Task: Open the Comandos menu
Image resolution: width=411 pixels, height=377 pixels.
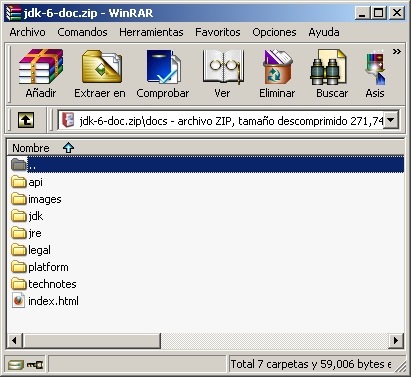Action: [x=82, y=32]
